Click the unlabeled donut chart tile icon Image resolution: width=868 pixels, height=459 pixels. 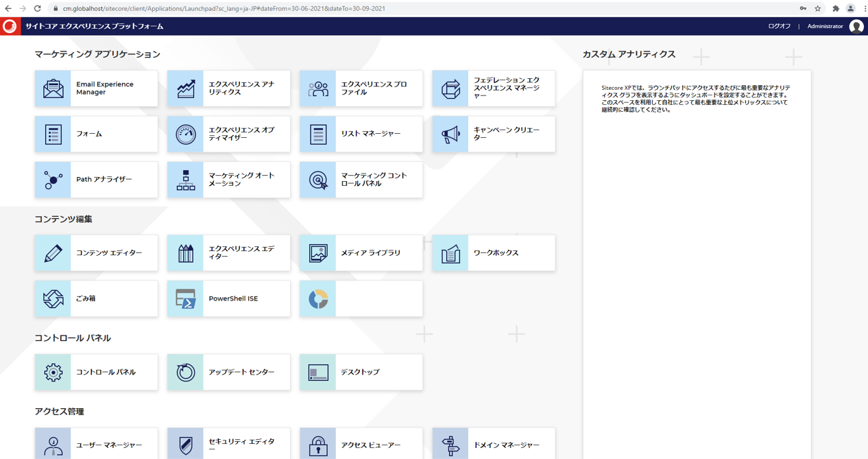coord(317,298)
